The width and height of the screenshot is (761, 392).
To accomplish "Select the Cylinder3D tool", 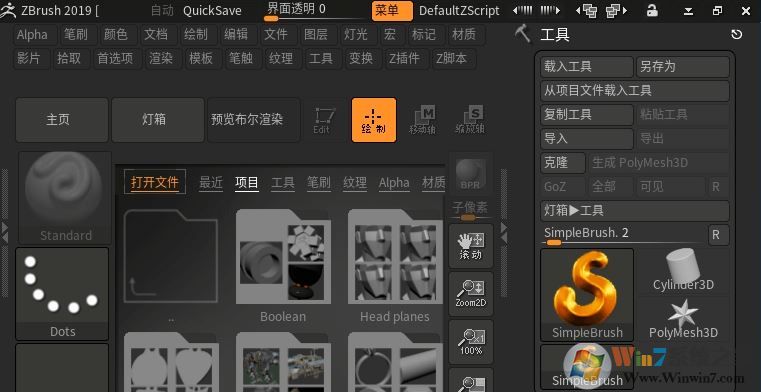I will coord(683,270).
